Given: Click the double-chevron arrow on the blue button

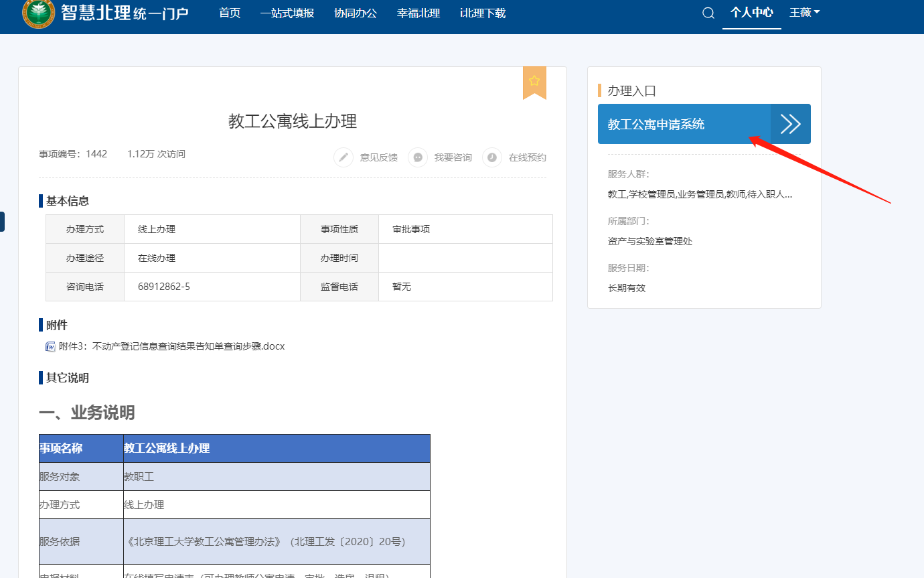Looking at the screenshot, I should pos(791,124).
